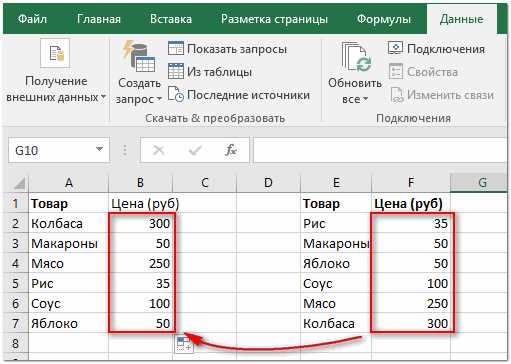Click the Последние источники icon
This screenshot has height=364, width=511.
pyautogui.click(x=176, y=94)
